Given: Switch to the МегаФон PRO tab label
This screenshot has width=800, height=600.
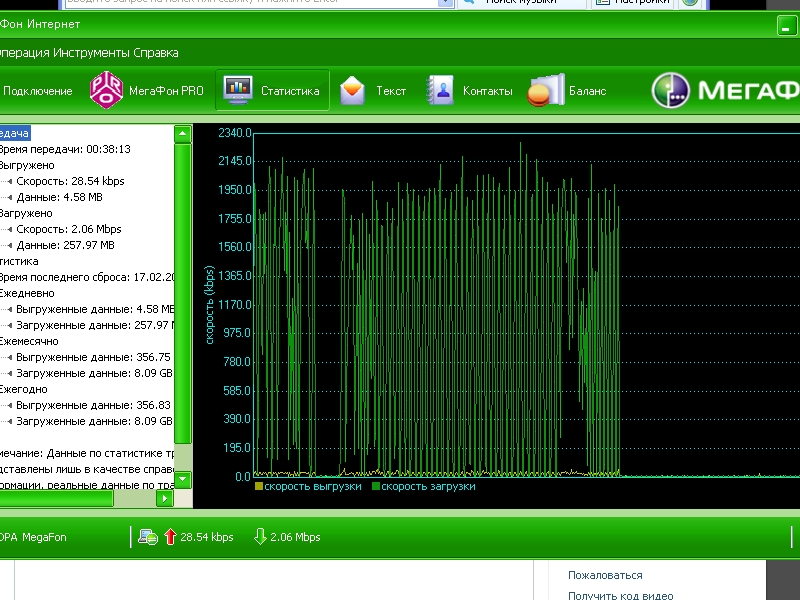Looking at the screenshot, I should (x=166, y=91).
